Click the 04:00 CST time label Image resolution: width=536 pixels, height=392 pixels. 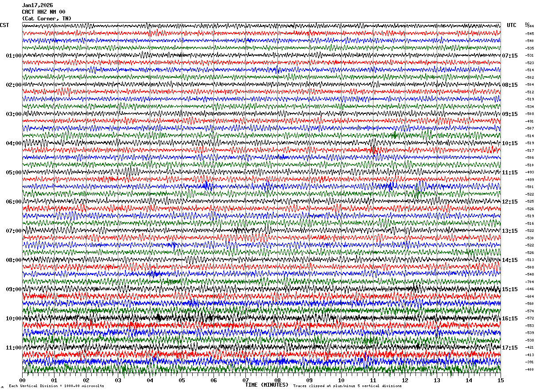[x=13, y=143]
